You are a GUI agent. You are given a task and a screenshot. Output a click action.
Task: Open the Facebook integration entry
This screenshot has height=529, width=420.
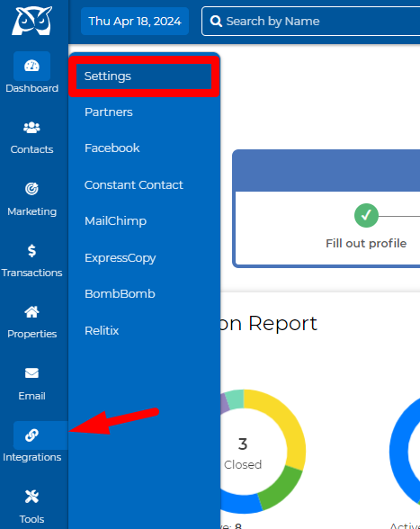[112, 148]
